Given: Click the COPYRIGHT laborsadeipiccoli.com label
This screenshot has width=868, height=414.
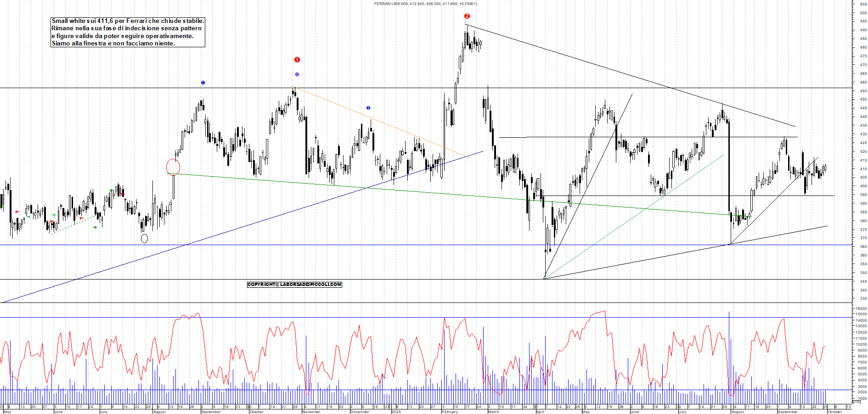Looking at the screenshot, I should tap(294, 285).
